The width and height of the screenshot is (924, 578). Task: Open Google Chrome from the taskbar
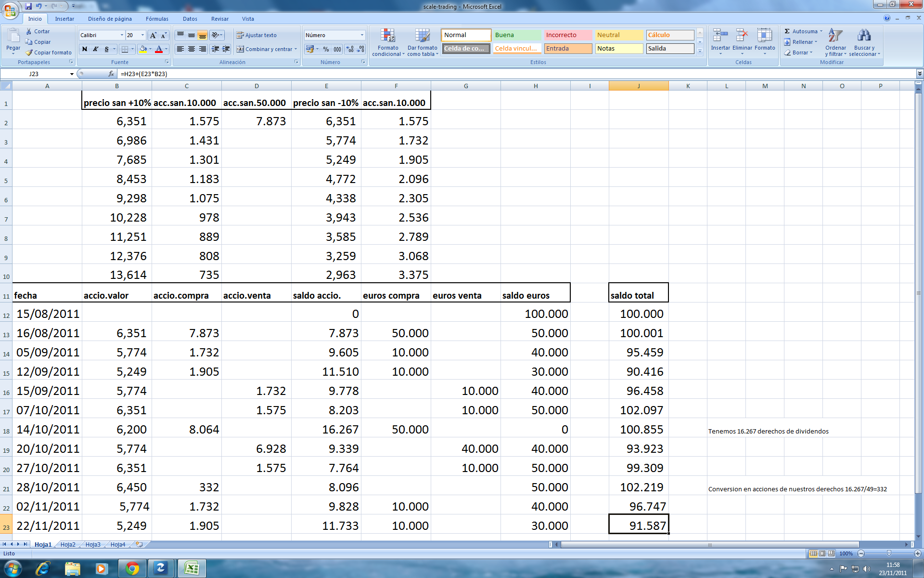pos(132,568)
